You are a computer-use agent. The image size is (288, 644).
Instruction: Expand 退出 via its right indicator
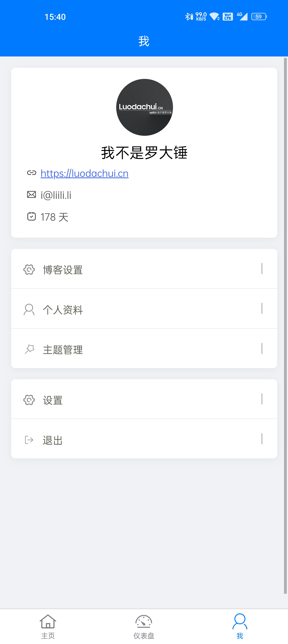click(x=262, y=439)
